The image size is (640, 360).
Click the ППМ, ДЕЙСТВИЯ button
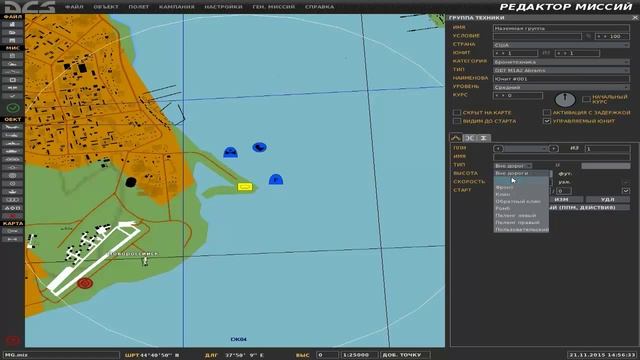click(589, 207)
